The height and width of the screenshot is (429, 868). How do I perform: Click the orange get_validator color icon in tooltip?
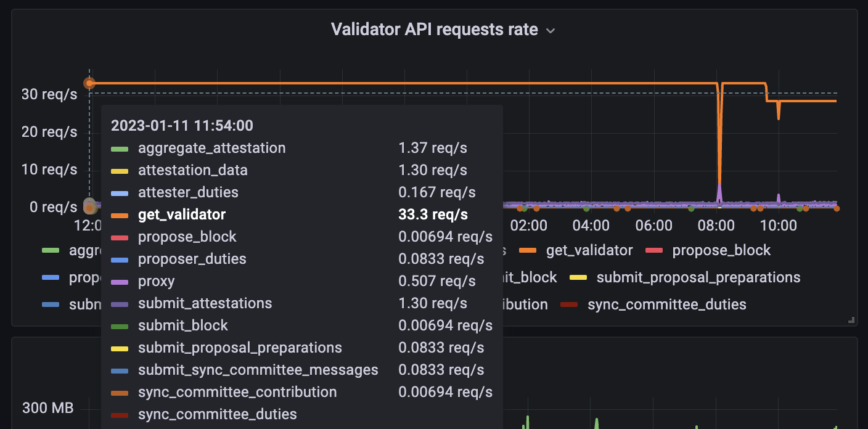(x=118, y=214)
